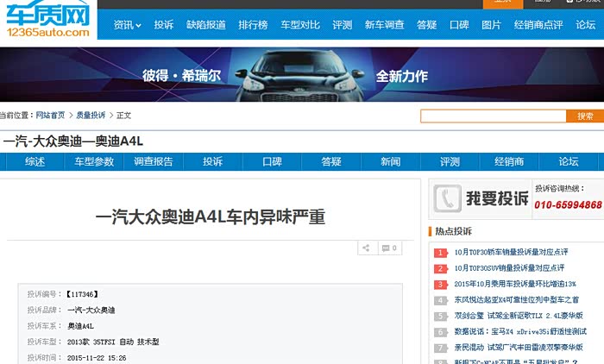Open 东风悦达起亚K4可靠性 article
Screen dimensions: 604x364
(516, 299)
